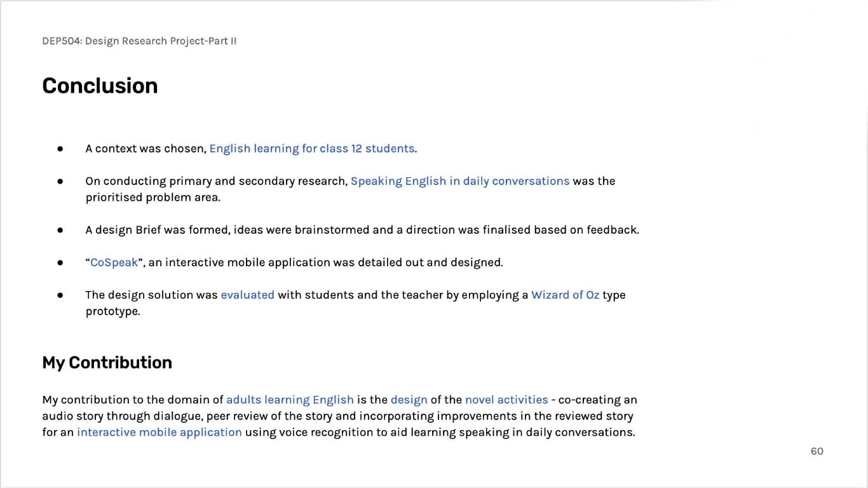The image size is (868, 488).
Task: Click the word "prototype." under the last bullet
Action: point(112,311)
